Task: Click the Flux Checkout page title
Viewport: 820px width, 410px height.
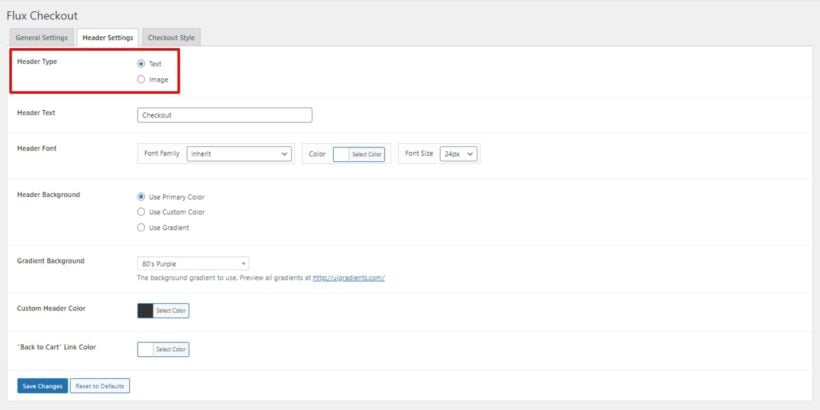Action: point(42,16)
